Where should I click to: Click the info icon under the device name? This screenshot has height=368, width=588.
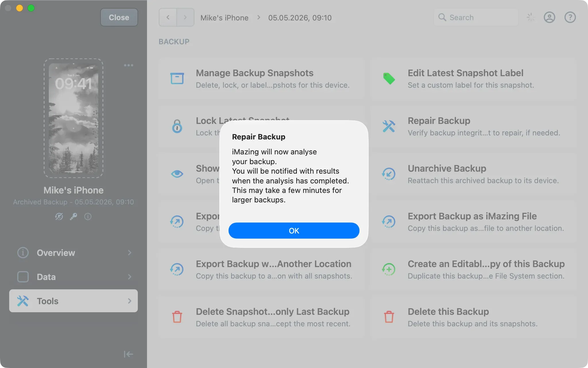pos(88,216)
